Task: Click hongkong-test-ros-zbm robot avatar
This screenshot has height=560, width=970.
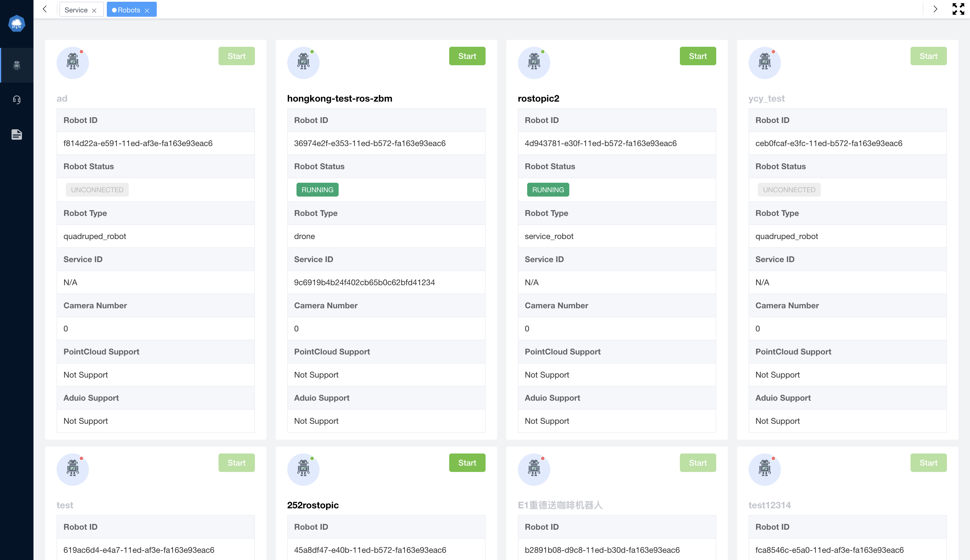Action: [x=303, y=62]
